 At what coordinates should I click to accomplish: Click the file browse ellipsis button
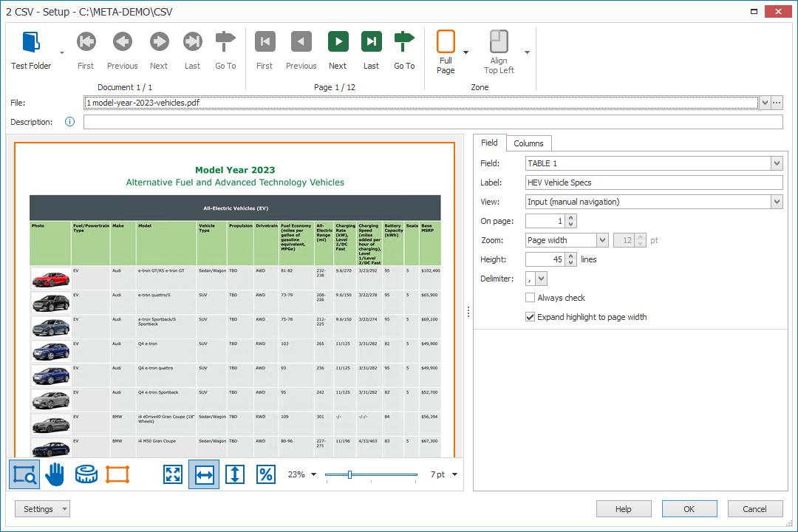tap(777, 103)
